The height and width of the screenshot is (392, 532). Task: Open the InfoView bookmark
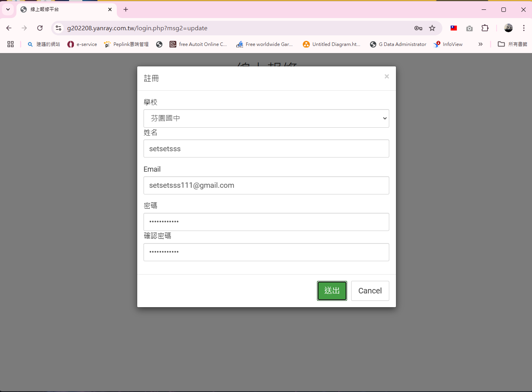coord(448,44)
